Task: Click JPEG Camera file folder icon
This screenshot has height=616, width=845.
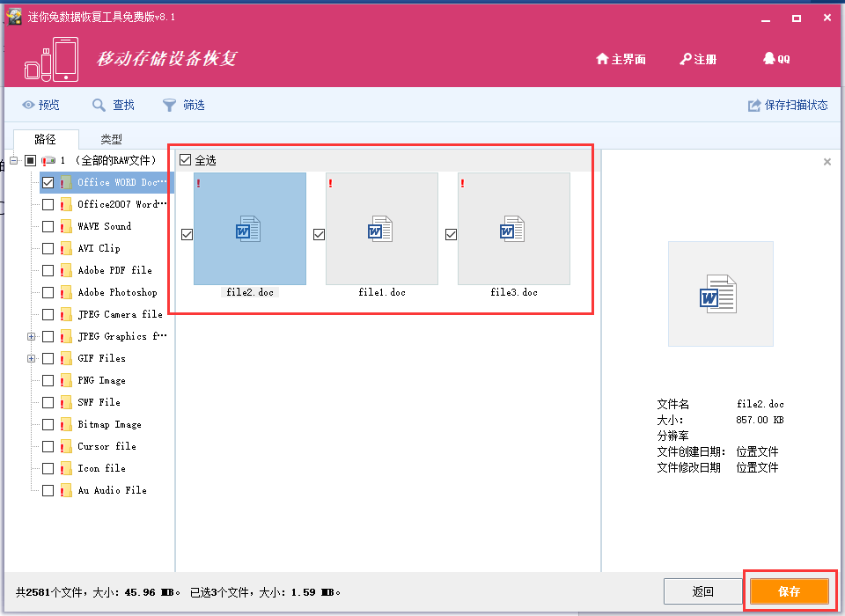Action: pyautogui.click(x=66, y=315)
